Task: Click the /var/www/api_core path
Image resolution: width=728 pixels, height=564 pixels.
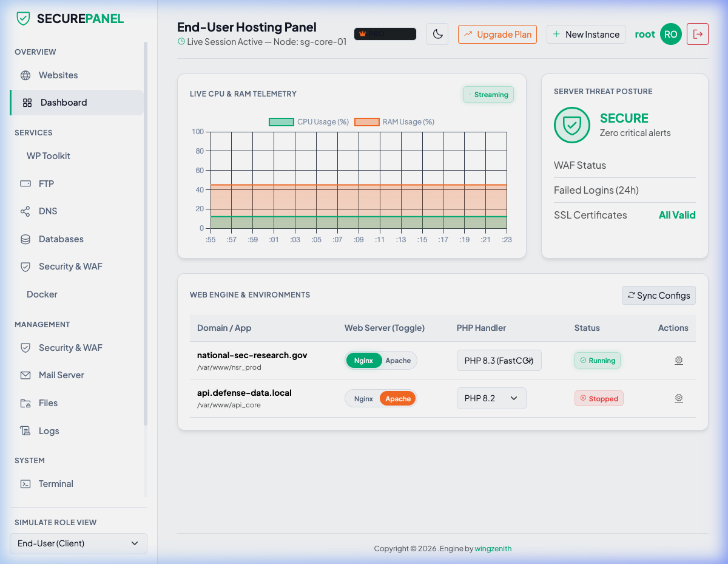Action: (229, 405)
